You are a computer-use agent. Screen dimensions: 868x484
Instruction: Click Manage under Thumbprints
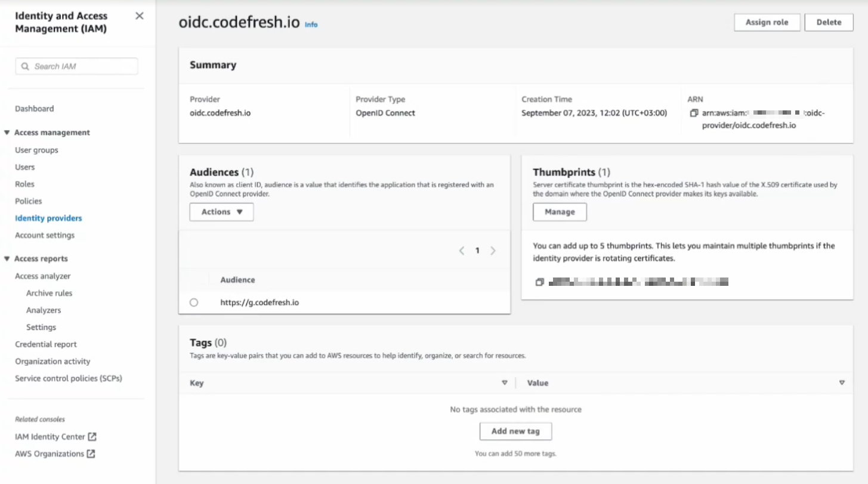pos(560,212)
